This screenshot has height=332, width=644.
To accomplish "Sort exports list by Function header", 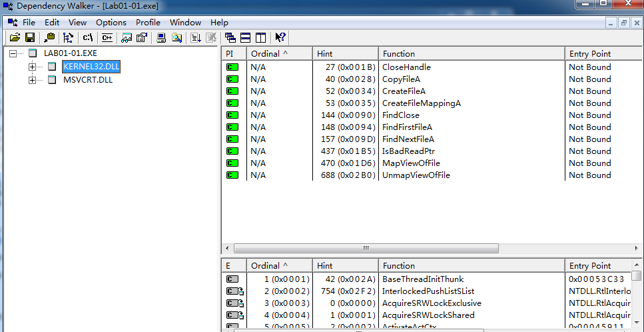I will pos(472,266).
